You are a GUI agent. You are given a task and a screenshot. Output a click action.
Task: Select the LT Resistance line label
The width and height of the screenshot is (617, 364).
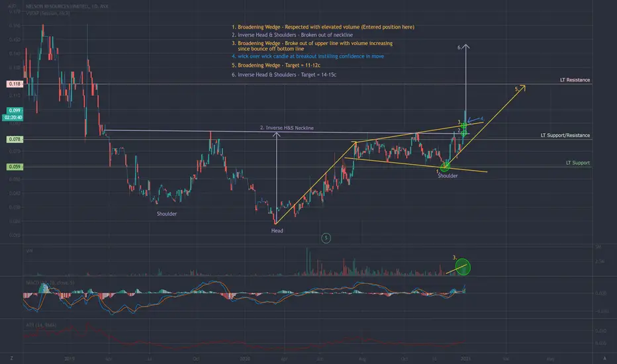(x=575, y=80)
